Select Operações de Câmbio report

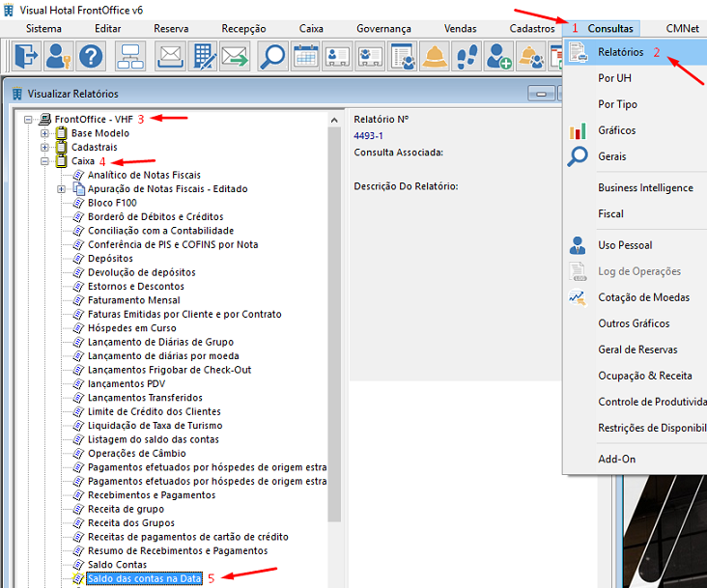(x=136, y=453)
